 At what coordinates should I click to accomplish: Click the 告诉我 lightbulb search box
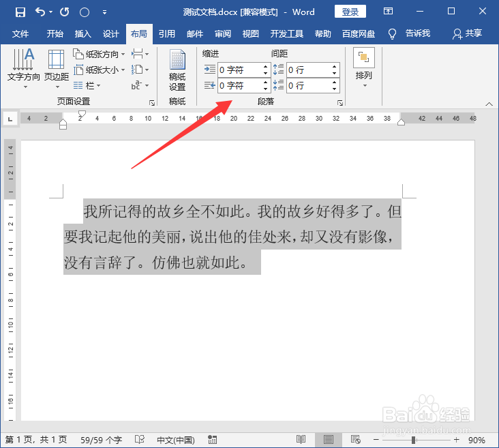(x=409, y=33)
